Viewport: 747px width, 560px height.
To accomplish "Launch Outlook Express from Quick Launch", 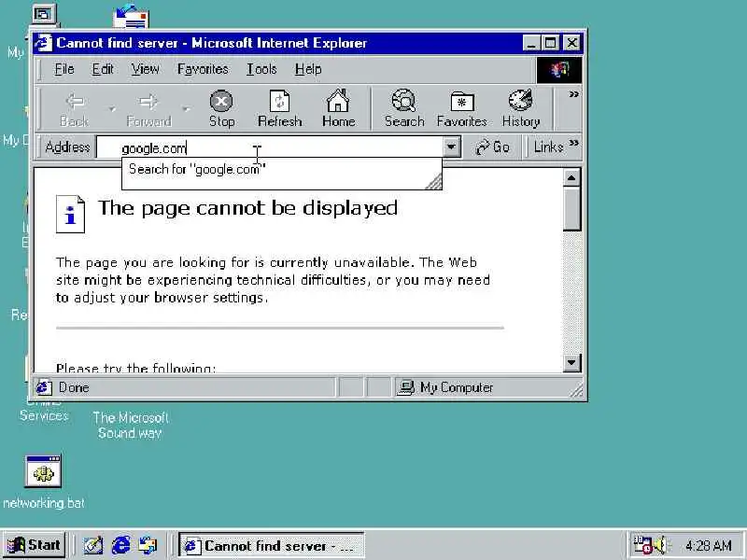I will tap(148, 545).
